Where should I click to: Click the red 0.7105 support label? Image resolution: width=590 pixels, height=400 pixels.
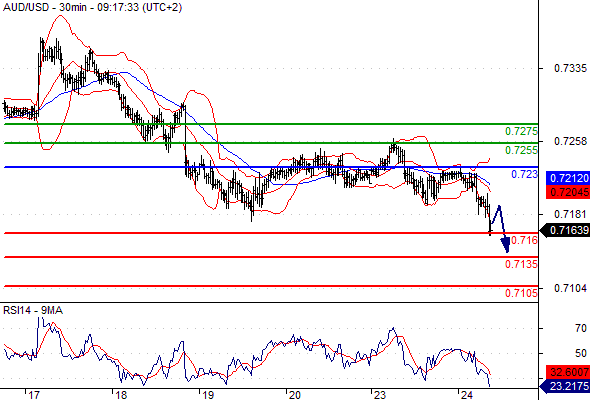tap(521, 293)
